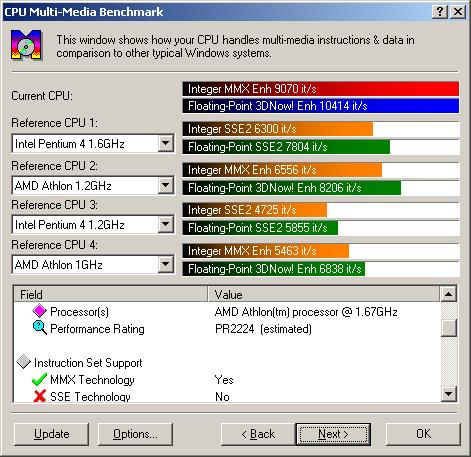Image resolution: width=471 pixels, height=457 pixels.
Task: Select the Instruction Set Support row
Action: click(88, 363)
